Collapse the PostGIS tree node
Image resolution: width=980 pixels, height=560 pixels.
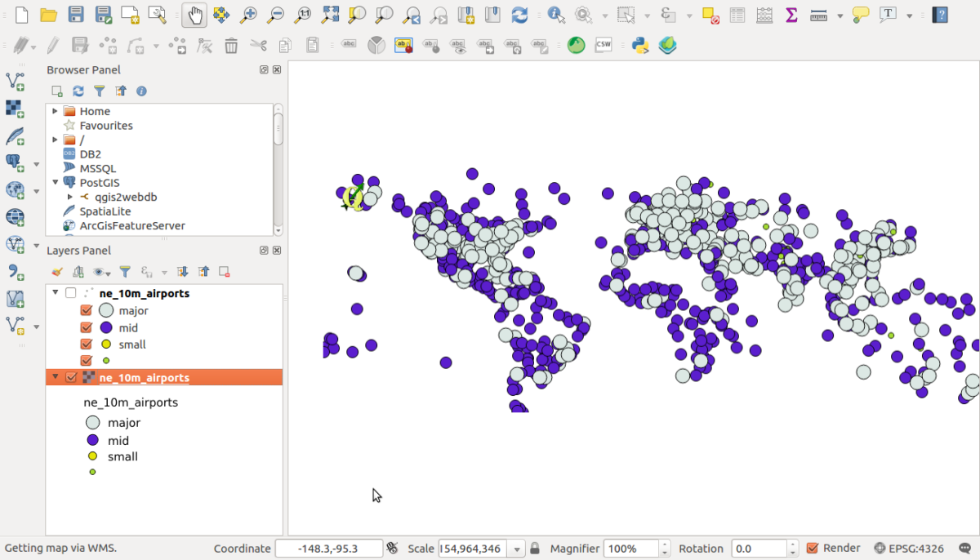tap(55, 183)
